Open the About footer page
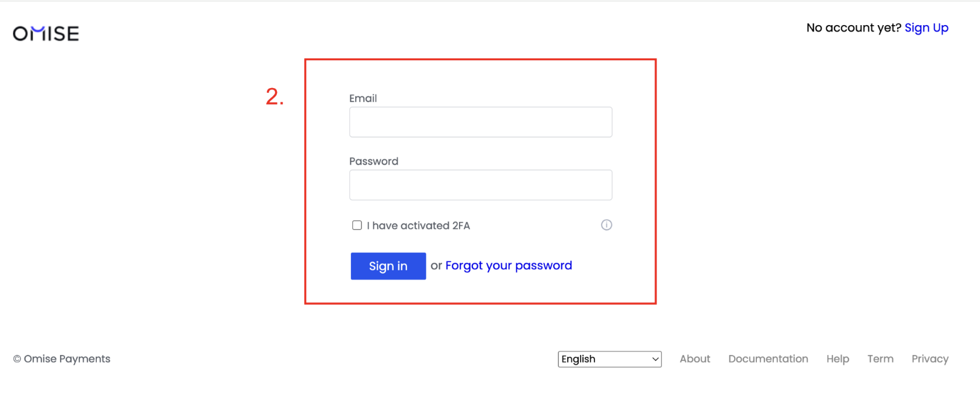 694,359
